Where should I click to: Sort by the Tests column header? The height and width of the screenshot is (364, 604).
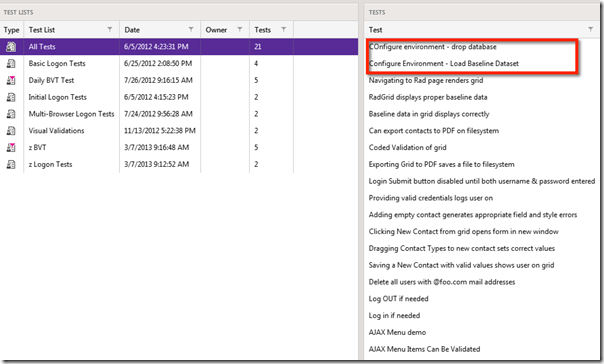tap(262, 30)
